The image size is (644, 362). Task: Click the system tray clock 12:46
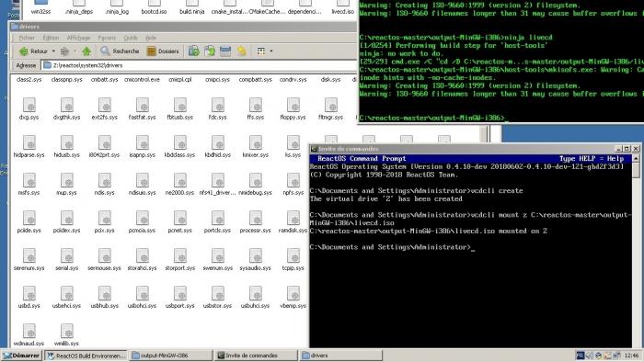click(631, 356)
